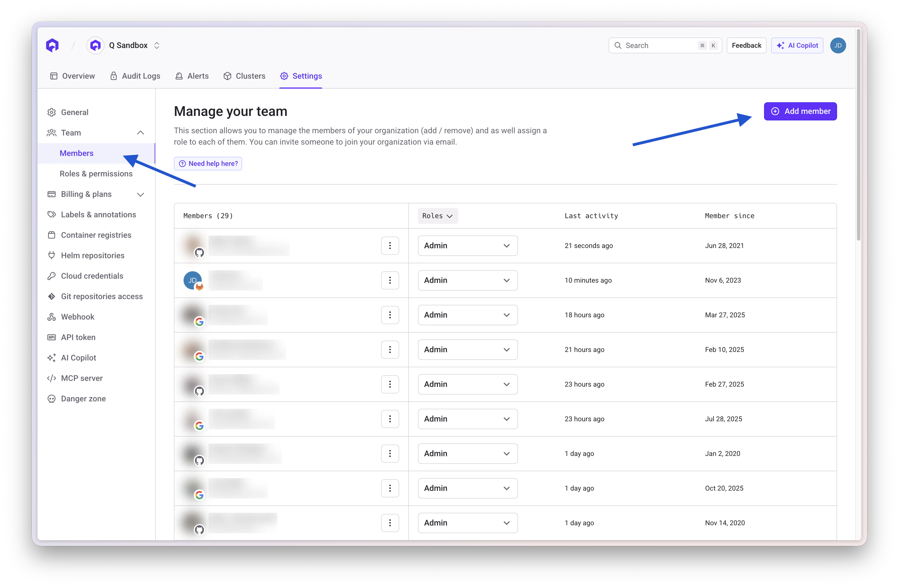Screen dimensions: 899x588
Task: Click the Qovery logo home icon
Action: point(53,45)
